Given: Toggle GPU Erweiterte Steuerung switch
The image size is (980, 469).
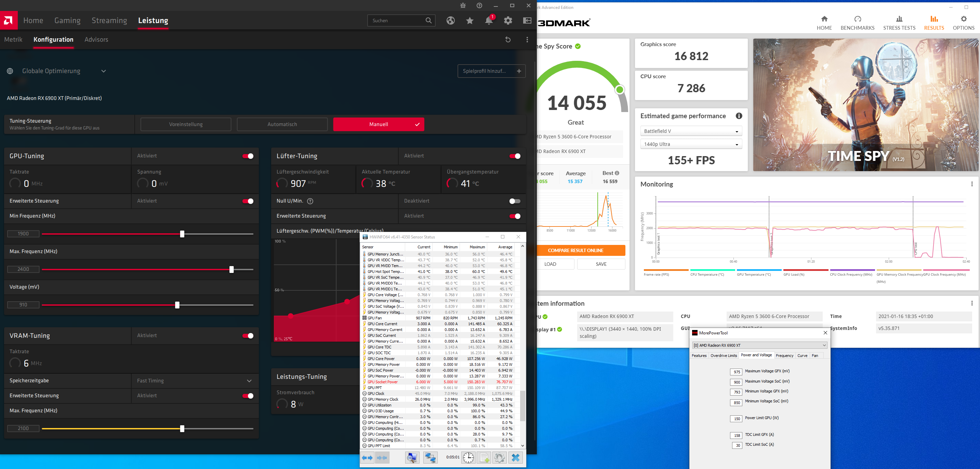Looking at the screenshot, I should (248, 201).
